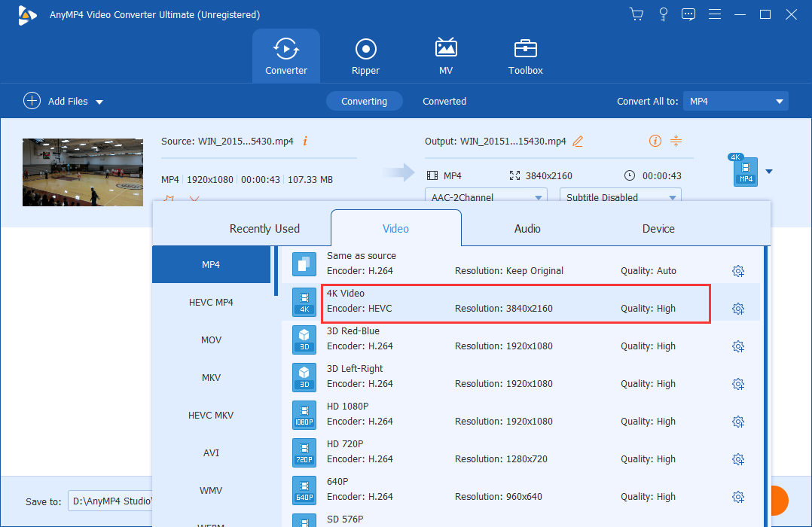Viewport: 812px width, 527px height.
Task: Choose AVI in the format list
Action: pyautogui.click(x=211, y=453)
